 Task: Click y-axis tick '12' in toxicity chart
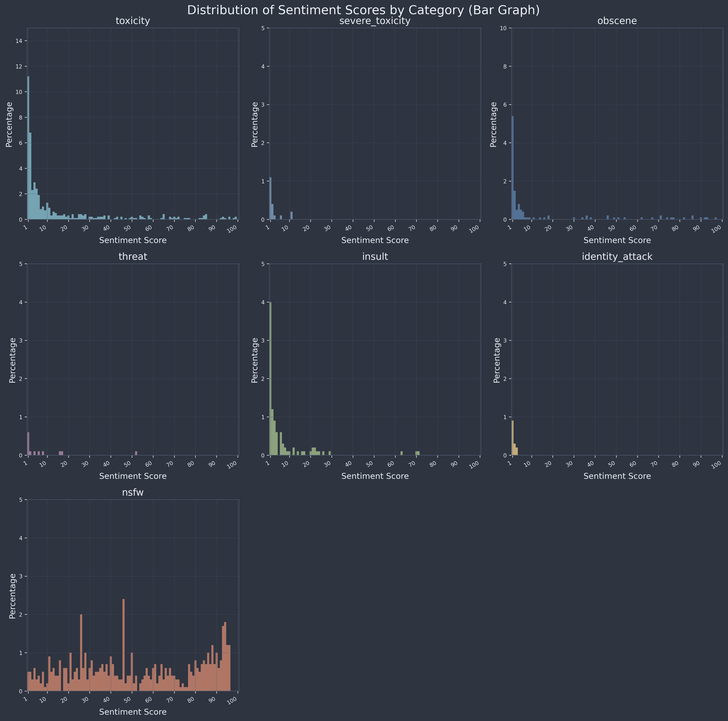pos(19,66)
